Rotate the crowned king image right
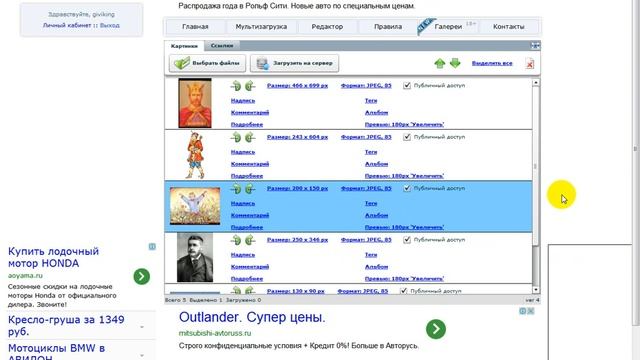Viewport: 640px width, 360px height. click(250, 86)
